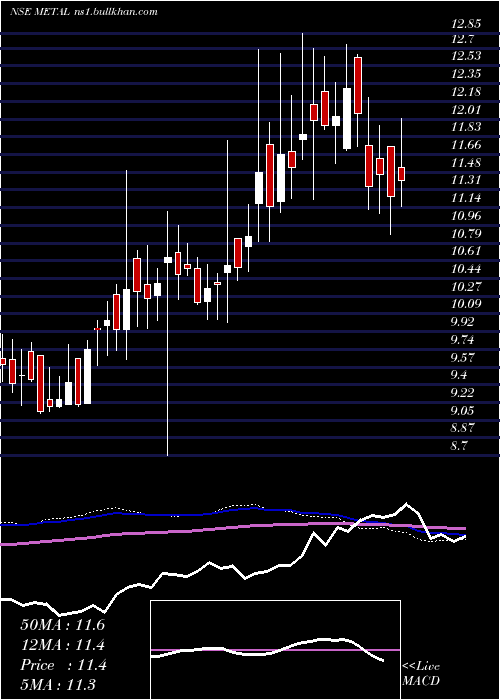The image size is (500, 700).
Task: Click the 12.18 price axis label
Action: [467, 92]
